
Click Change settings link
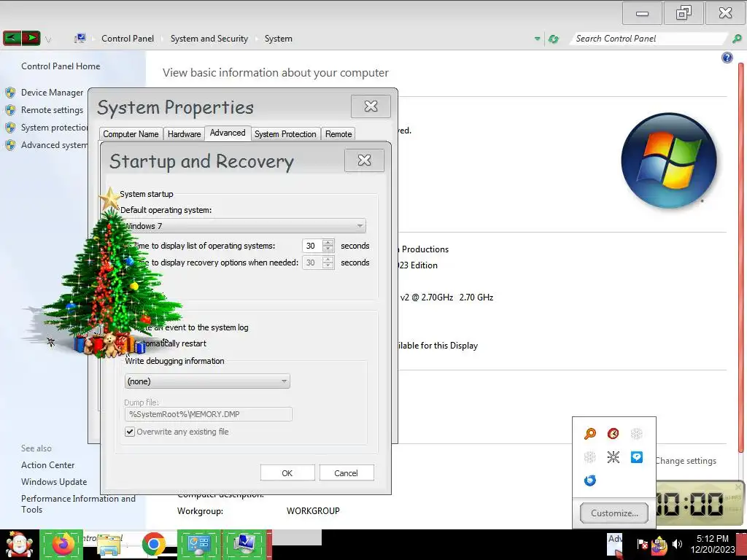[x=686, y=461]
